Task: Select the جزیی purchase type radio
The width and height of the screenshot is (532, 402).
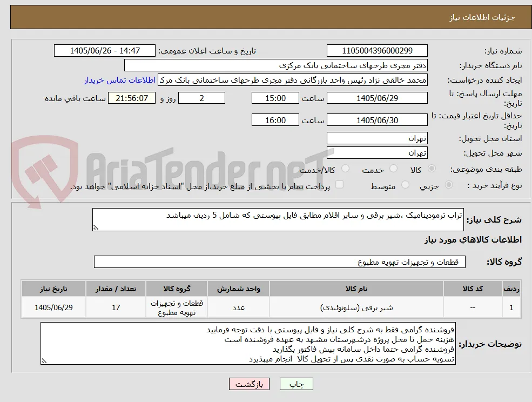Action: click(448, 185)
